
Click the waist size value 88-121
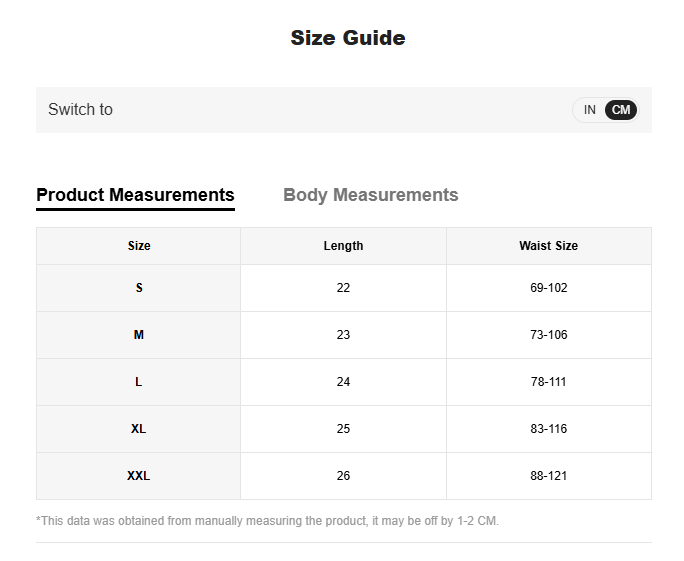coord(548,476)
